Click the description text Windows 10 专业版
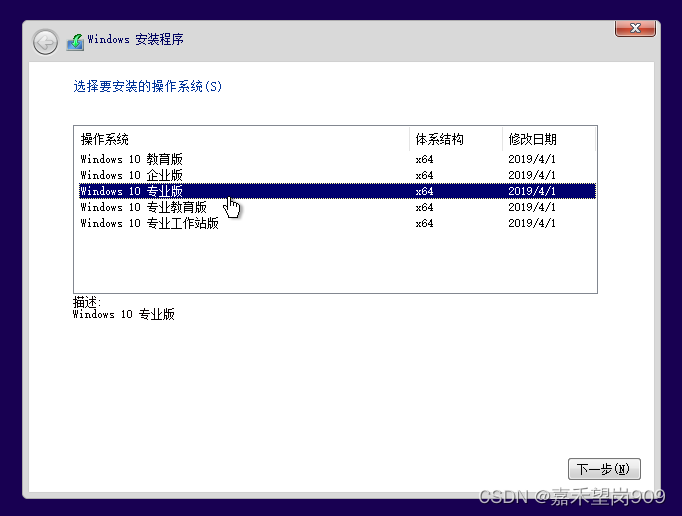This screenshot has height=516, width=682. (124, 314)
